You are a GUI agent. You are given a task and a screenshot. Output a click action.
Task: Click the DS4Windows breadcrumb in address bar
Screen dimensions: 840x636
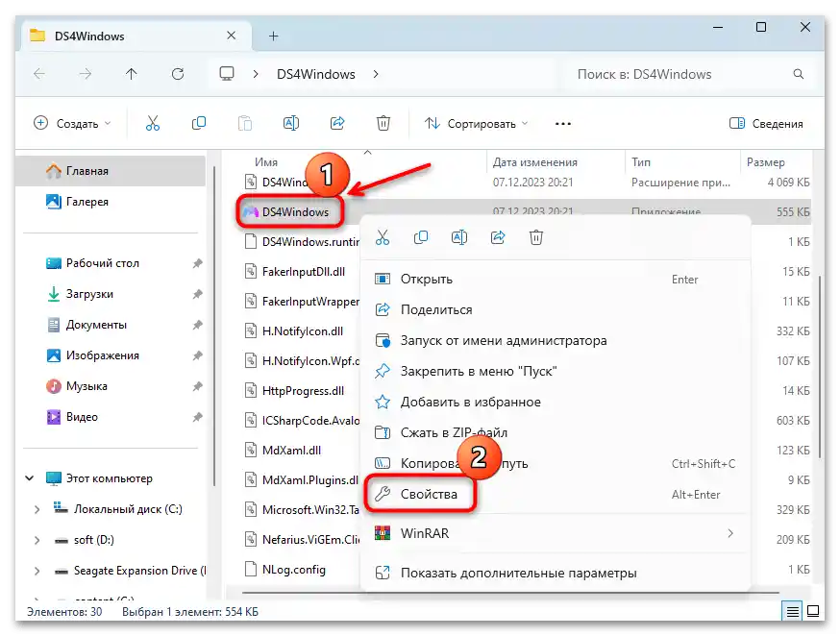(315, 74)
